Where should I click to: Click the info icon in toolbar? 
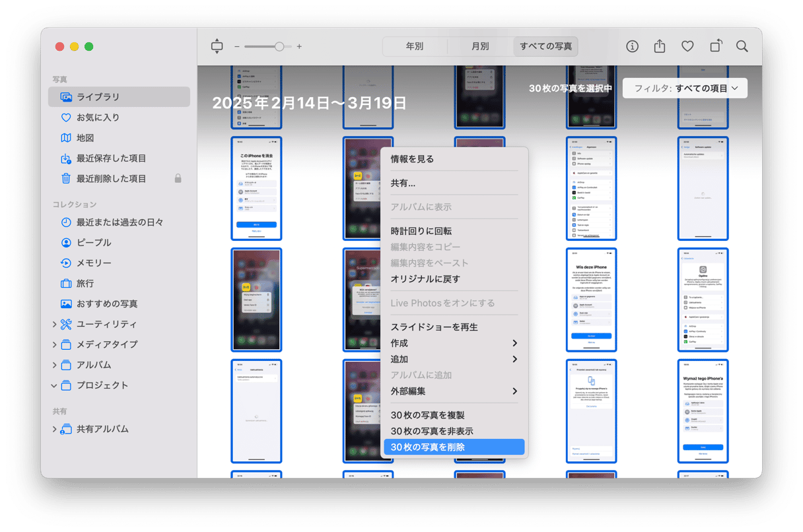coord(632,46)
